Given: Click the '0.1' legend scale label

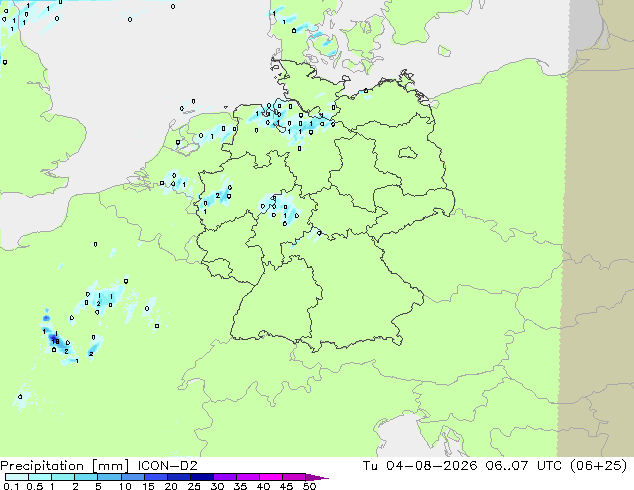Looking at the screenshot, I should coord(11,486).
